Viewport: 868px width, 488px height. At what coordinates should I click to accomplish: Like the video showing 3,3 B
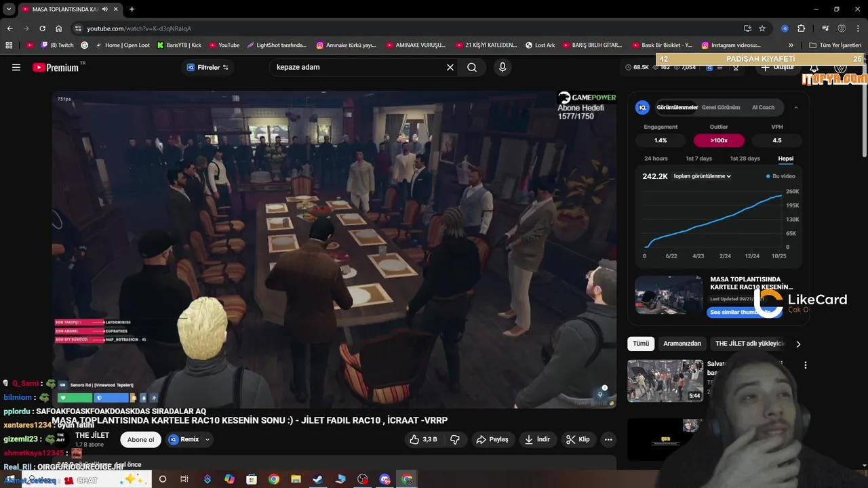(x=423, y=439)
